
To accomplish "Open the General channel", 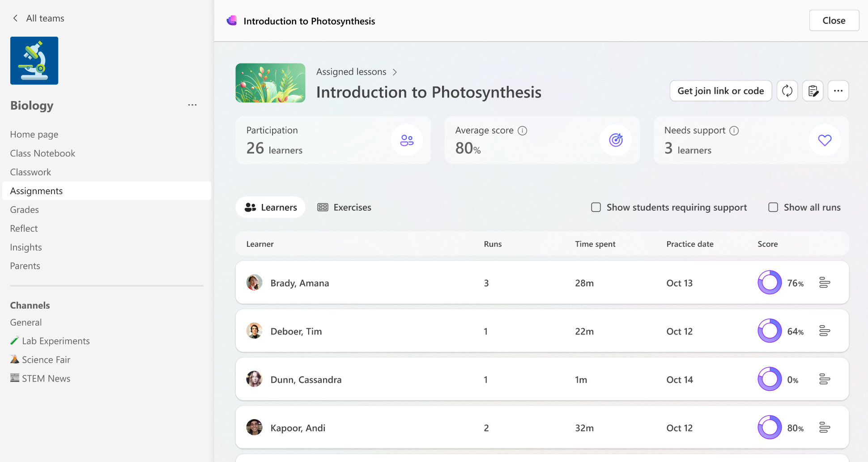I will click(x=26, y=322).
